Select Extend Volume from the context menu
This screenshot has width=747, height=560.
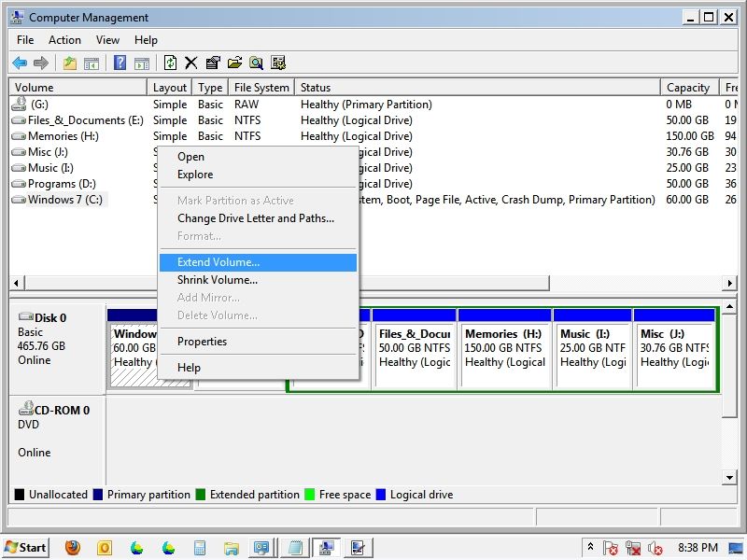pyautogui.click(x=218, y=262)
